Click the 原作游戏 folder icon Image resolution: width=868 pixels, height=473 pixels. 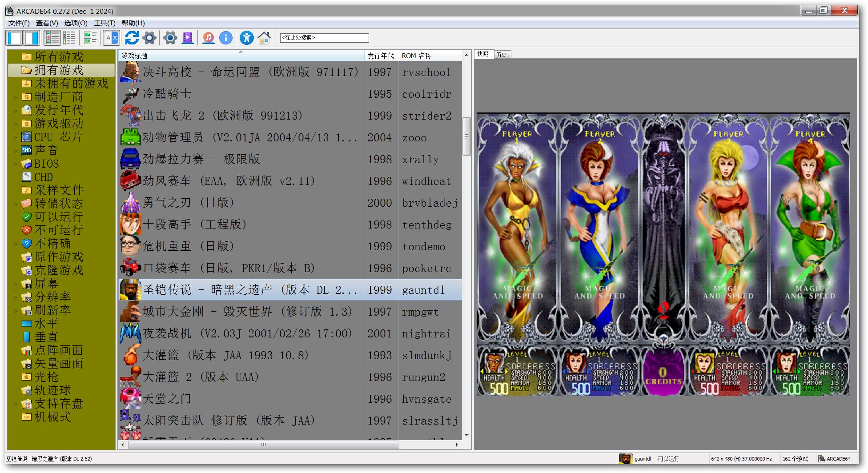pyautogui.click(x=27, y=257)
